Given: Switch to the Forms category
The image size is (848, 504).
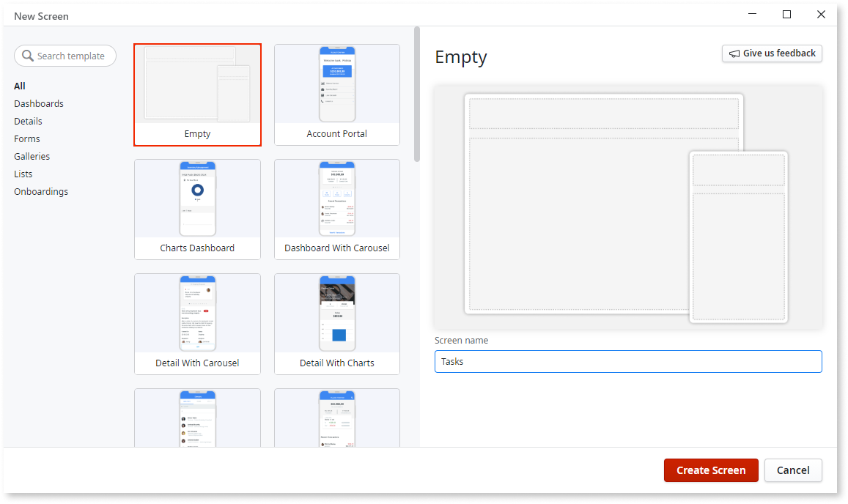Looking at the screenshot, I should 26,138.
